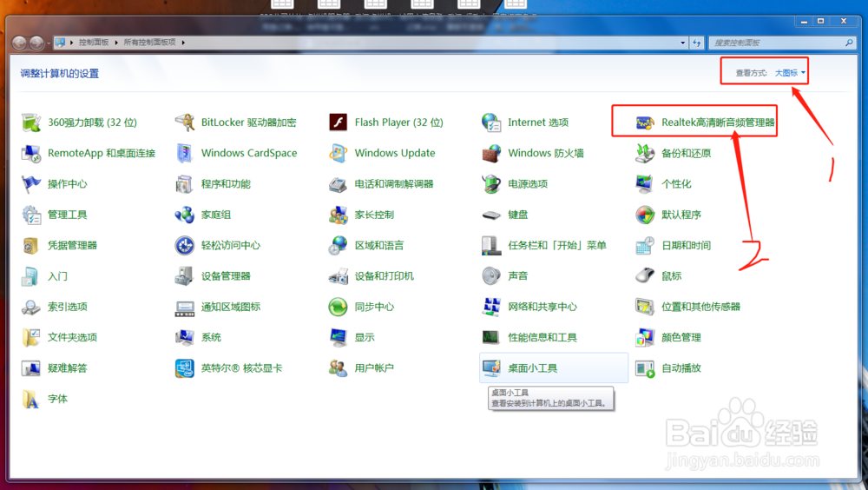Open 英特尔 核芯显卡 icon
The image size is (868, 490).
pyautogui.click(x=184, y=367)
